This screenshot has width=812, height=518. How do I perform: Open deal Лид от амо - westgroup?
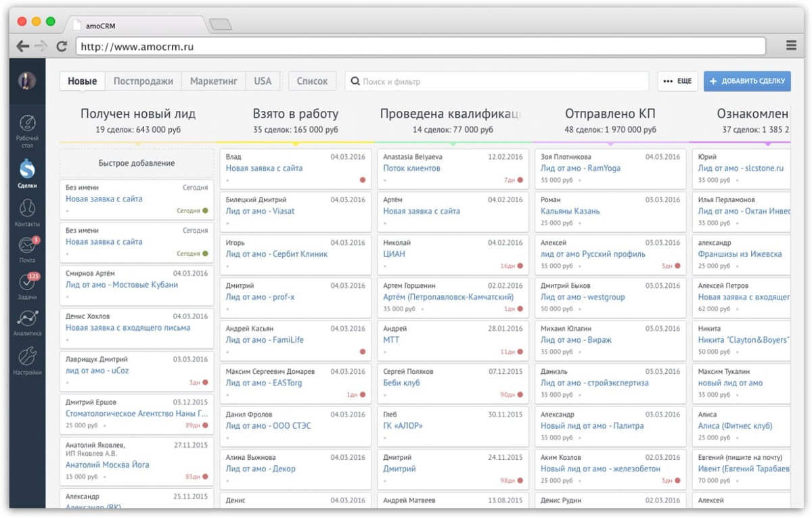[583, 297]
